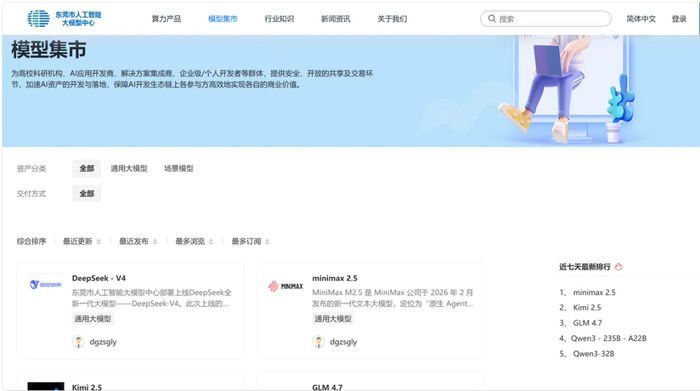This screenshot has height=391, width=700.
Task: Click the MiniMax logo on the second card
Action: 286,286
